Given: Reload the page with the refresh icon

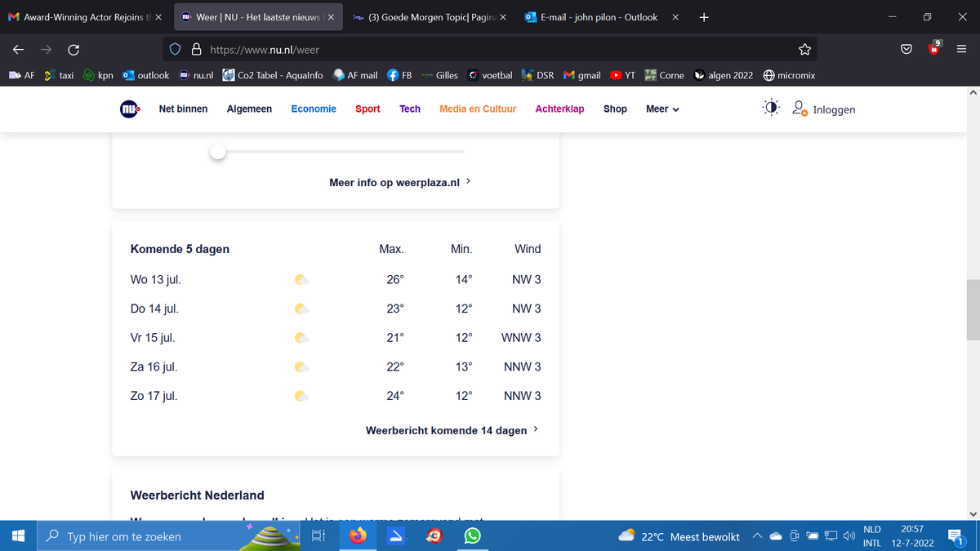Looking at the screenshot, I should 73,50.
